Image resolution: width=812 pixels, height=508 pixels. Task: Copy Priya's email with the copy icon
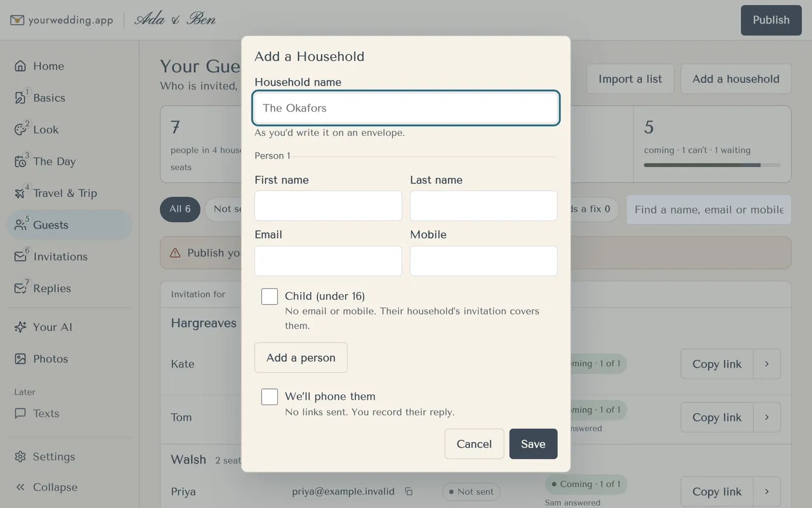click(x=409, y=491)
